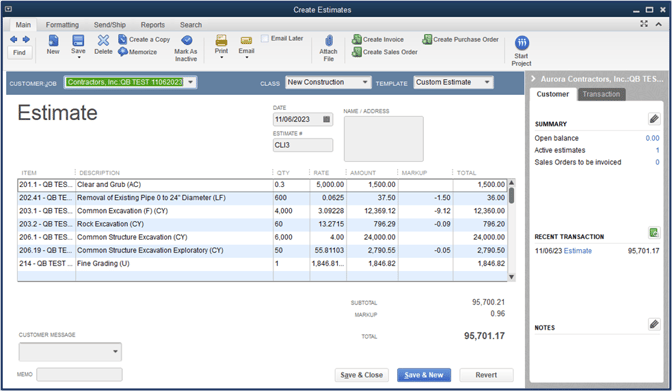Image resolution: width=672 pixels, height=391 pixels.
Task: Create Sales Order from estimate
Action: click(384, 52)
